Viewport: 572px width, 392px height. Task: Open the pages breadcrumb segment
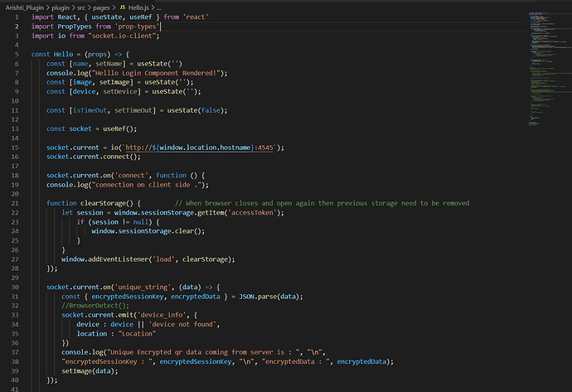tap(101, 7)
